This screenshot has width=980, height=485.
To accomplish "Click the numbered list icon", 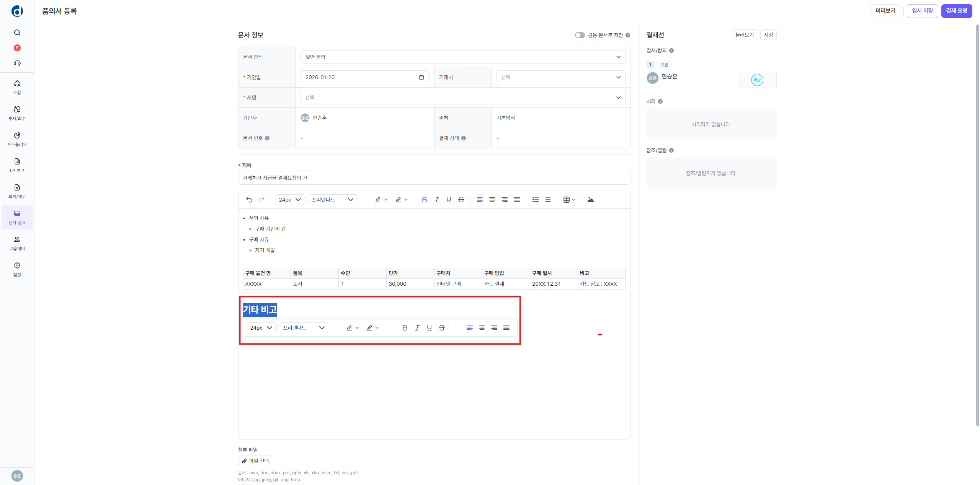I will pos(548,200).
